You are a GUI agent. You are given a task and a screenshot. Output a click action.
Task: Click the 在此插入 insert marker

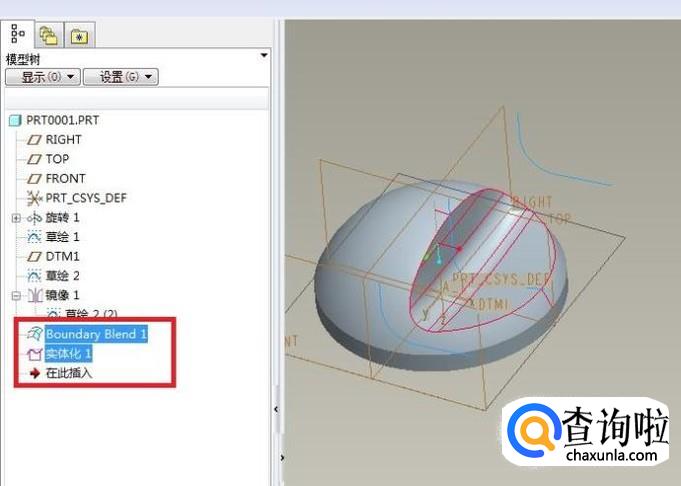pos(69,373)
